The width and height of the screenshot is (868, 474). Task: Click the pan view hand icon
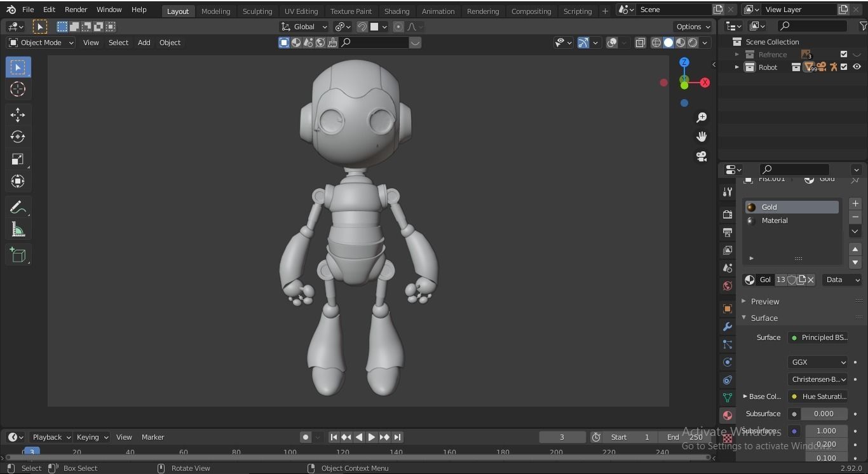click(702, 137)
